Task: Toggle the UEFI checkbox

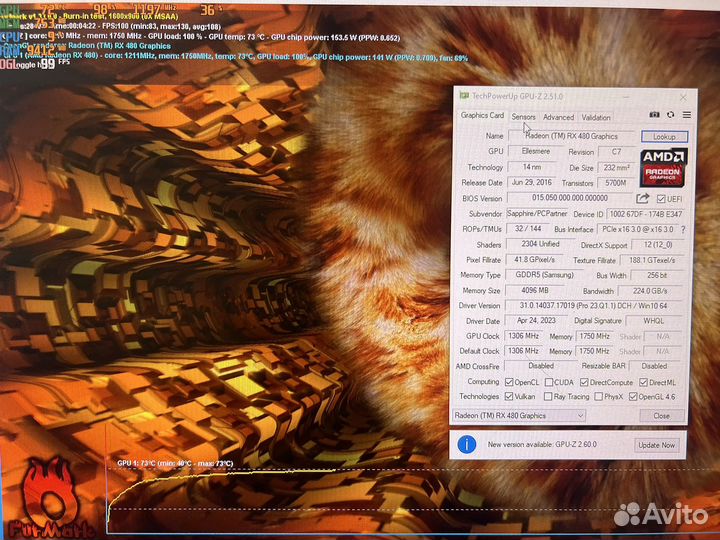Action: pyautogui.click(x=661, y=199)
